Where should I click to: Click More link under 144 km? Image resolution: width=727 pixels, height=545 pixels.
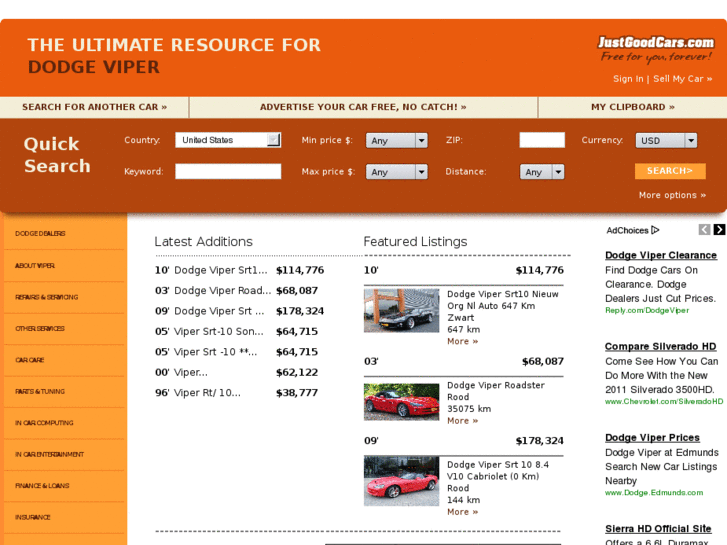tap(462, 512)
